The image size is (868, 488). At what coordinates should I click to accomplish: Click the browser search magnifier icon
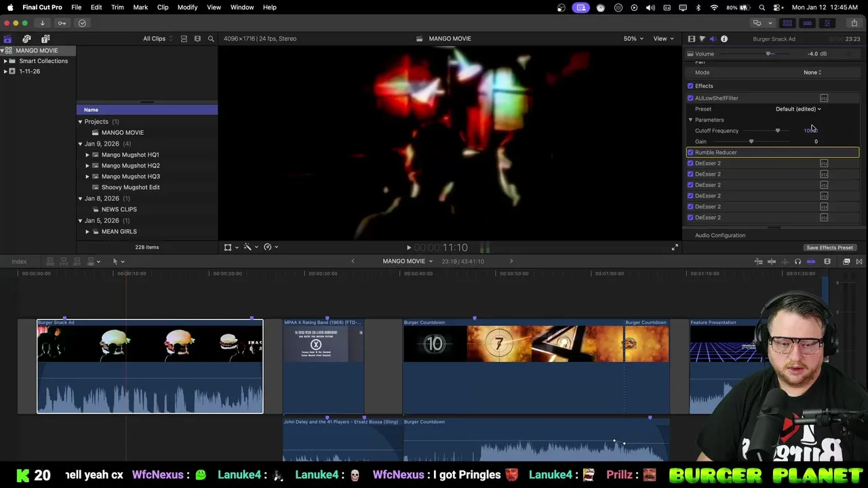[211, 39]
